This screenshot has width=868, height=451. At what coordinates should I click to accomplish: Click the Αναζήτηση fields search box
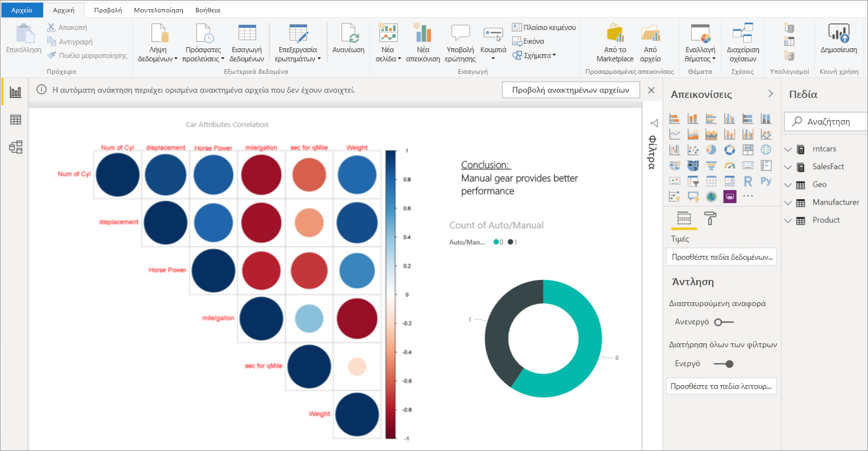[x=826, y=121]
